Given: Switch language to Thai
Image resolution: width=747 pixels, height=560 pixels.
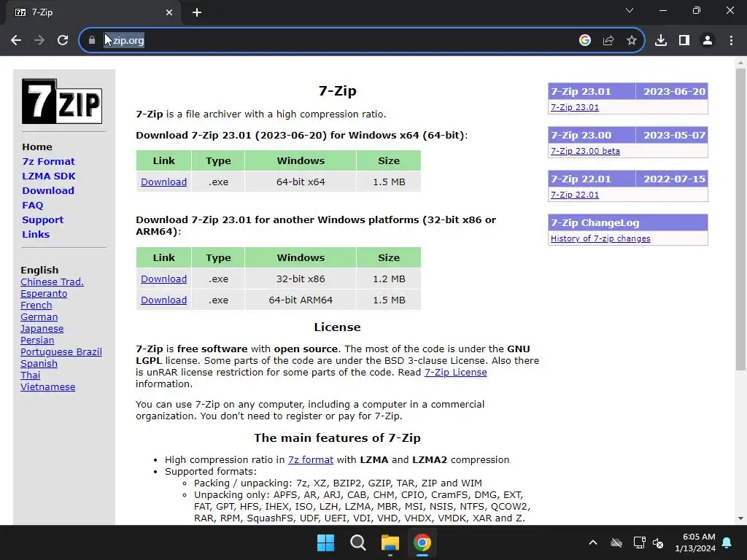Looking at the screenshot, I should click(x=31, y=376).
